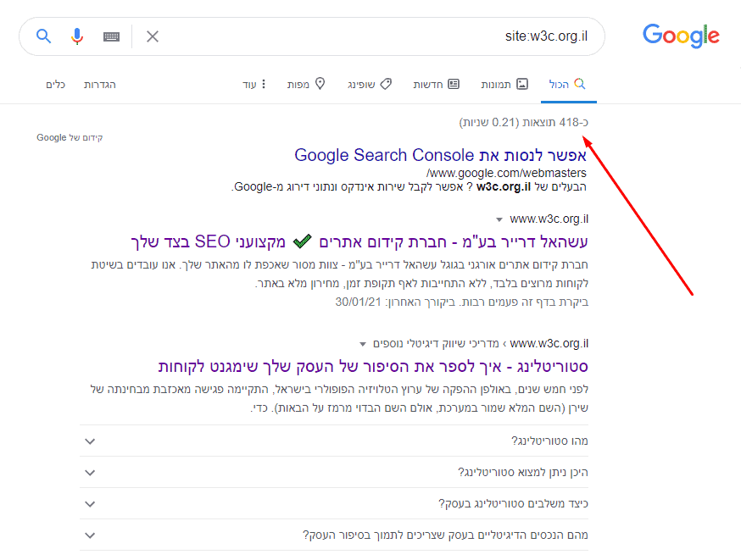Click the bold w3c.org.il text in promo description
Image resolution: width=741 pixels, height=560 pixels.
coord(504,186)
